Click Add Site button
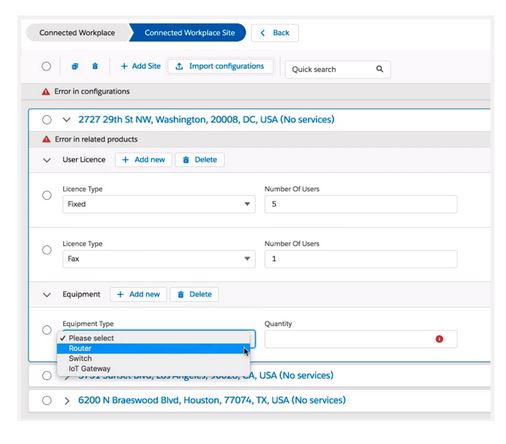 click(x=140, y=66)
